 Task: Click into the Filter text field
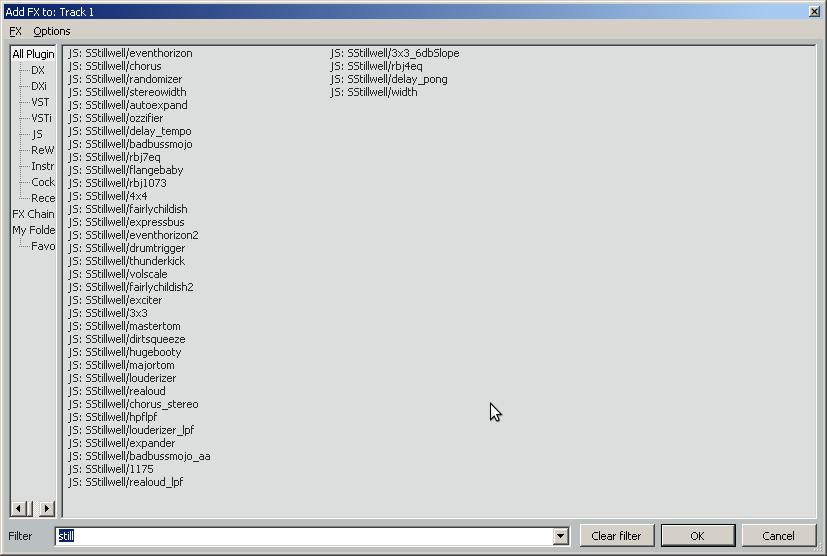(305, 536)
